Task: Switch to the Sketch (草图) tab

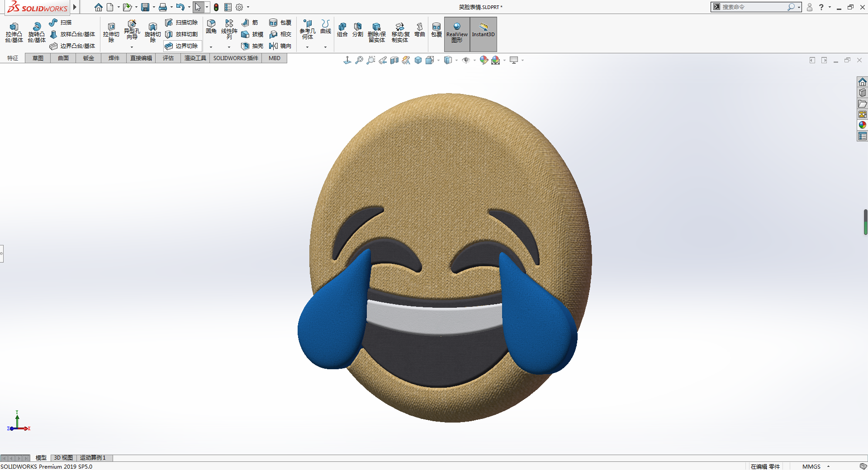Action: [x=38, y=58]
